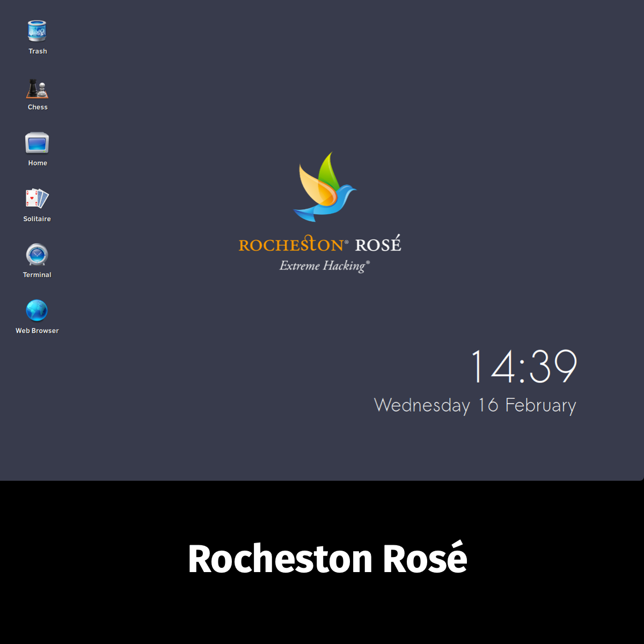Open the Home folder icon
Viewport: 644px width, 644px height.
[x=37, y=143]
